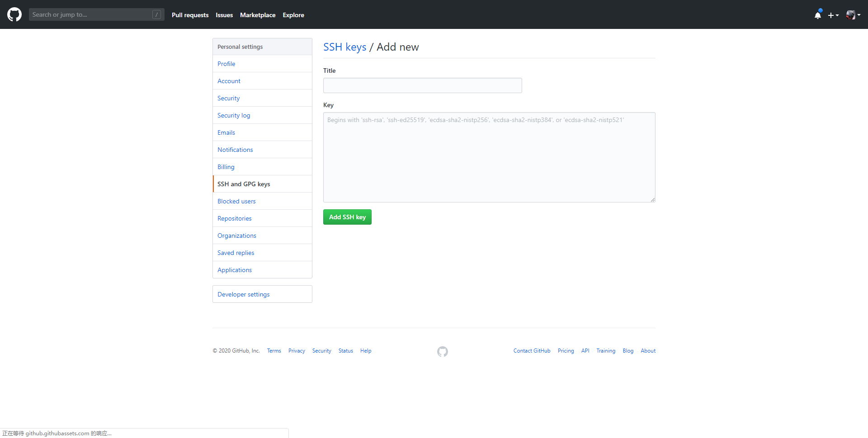Click the 2020 GitHub, Inc. copyright text
Viewport: 868px width, 438px height.
point(236,351)
